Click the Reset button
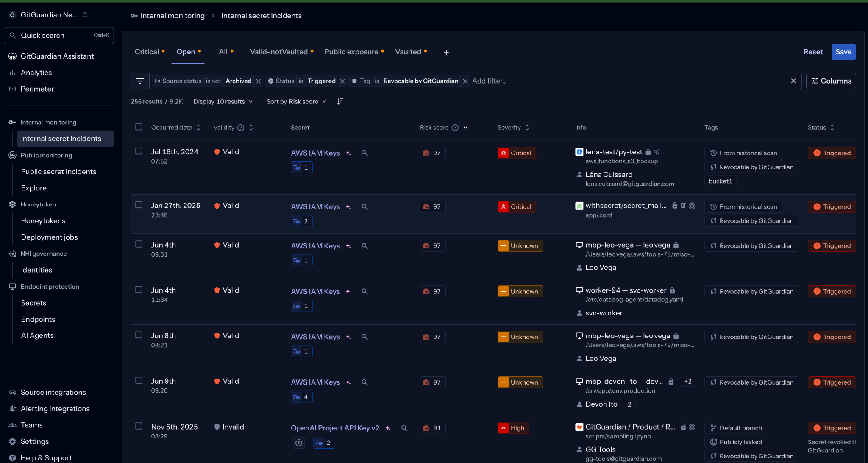This screenshot has height=463, width=868. click(x=813, y=52)
